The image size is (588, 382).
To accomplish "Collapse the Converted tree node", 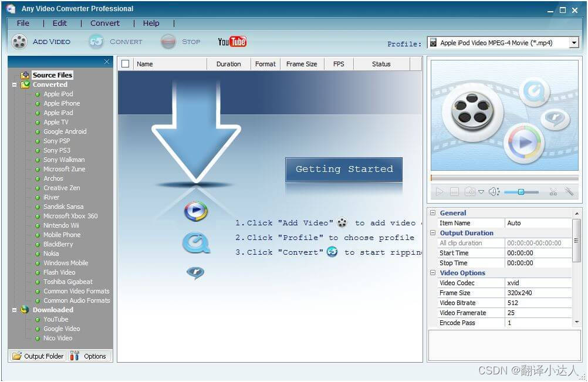I will click(x=14, y=84).
